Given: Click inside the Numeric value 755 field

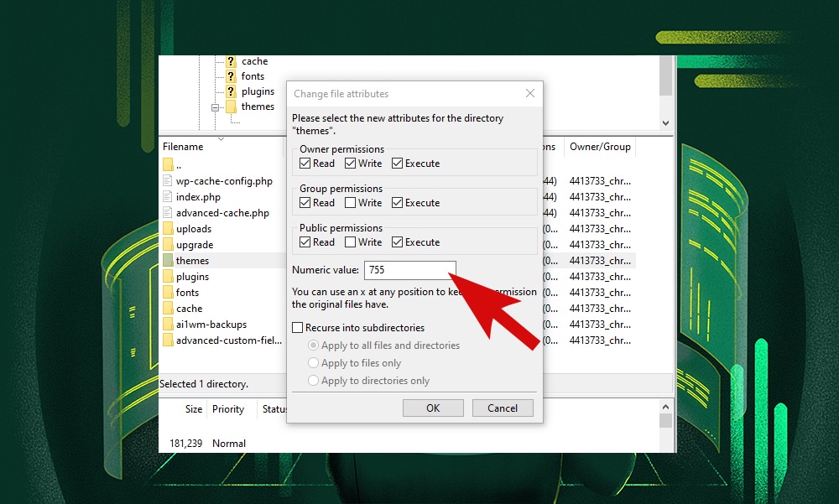Looking at the screenshot, I should click(x=409, y=270).
